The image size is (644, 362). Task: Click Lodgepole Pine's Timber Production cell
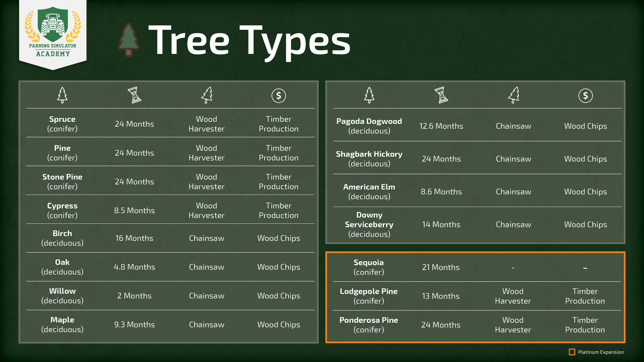coord(585,296)
